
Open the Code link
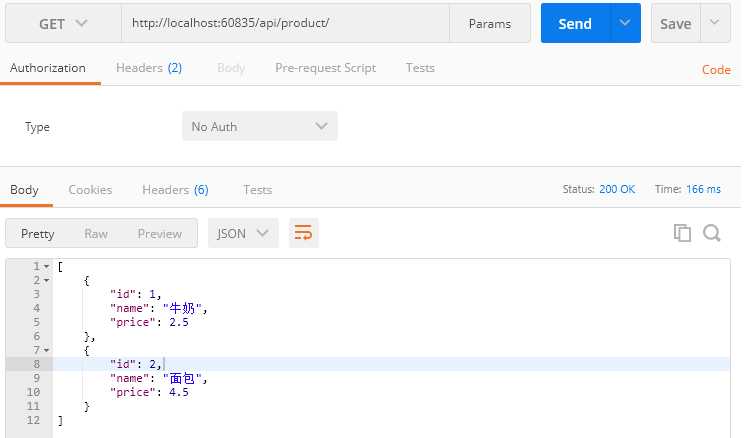pos(716,70)
